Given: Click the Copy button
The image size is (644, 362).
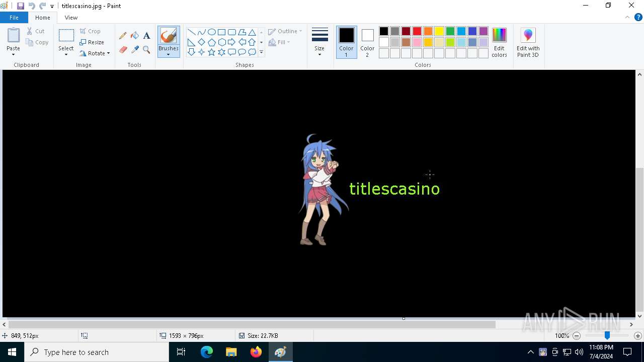Looking at the screenshot, I should click(x=37, y=42).
